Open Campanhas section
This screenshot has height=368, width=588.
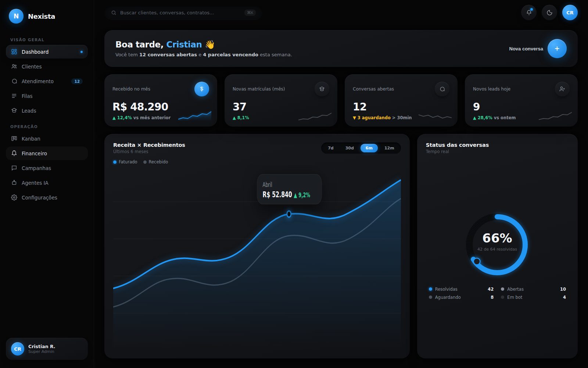click(47, 168)
